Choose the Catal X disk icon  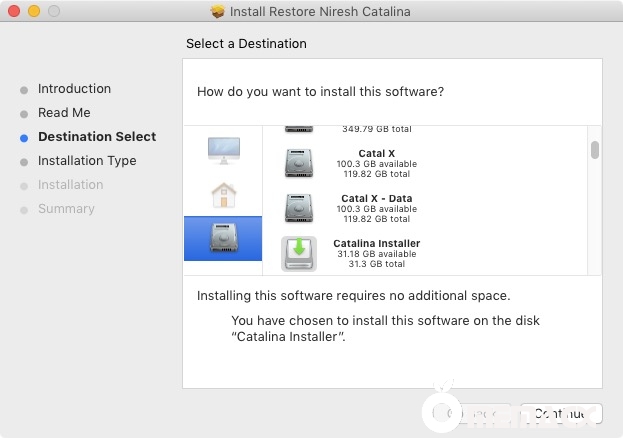[299, 164]
